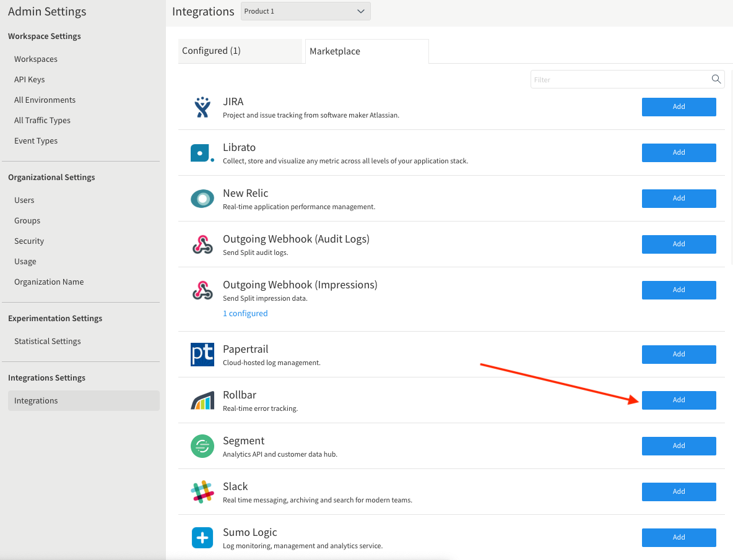Open the 1 configured link
Screen dimensions: 733x560
(x=245, y=313)
